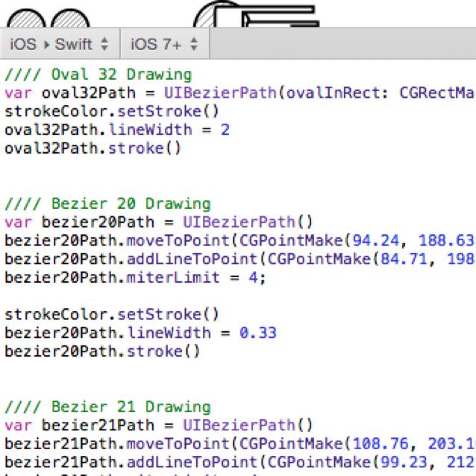Click 'oval32Path.stroke()' code line
Screen dimensions: 476x476
[93, 148]
